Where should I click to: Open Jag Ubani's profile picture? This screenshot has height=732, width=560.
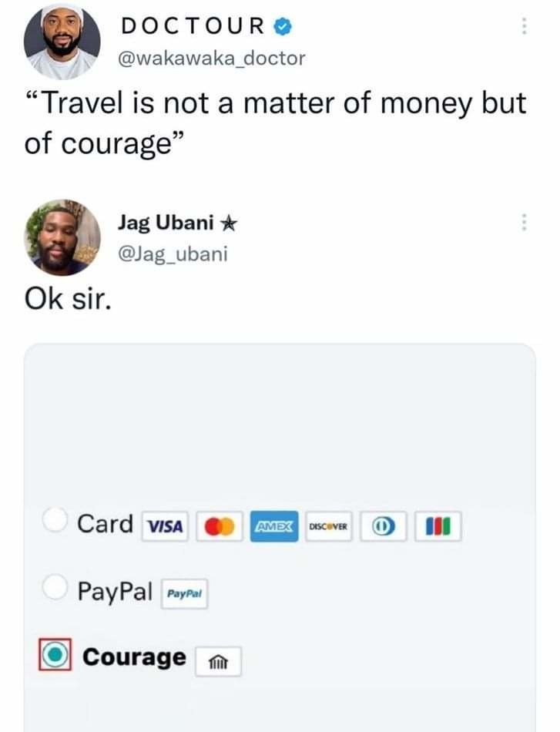62,237
